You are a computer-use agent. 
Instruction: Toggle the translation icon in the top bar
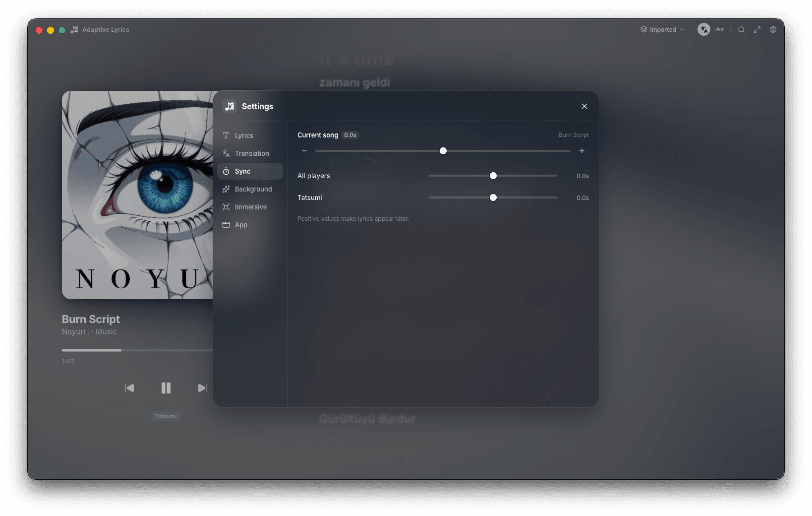703,29
